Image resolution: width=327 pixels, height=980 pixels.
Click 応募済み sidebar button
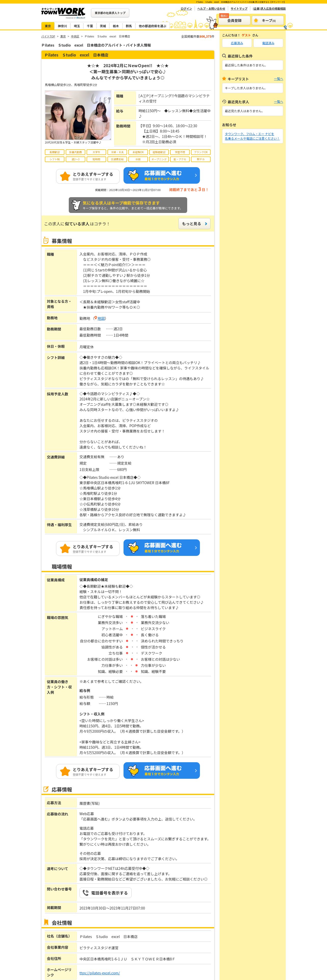[x=237, y=43]
